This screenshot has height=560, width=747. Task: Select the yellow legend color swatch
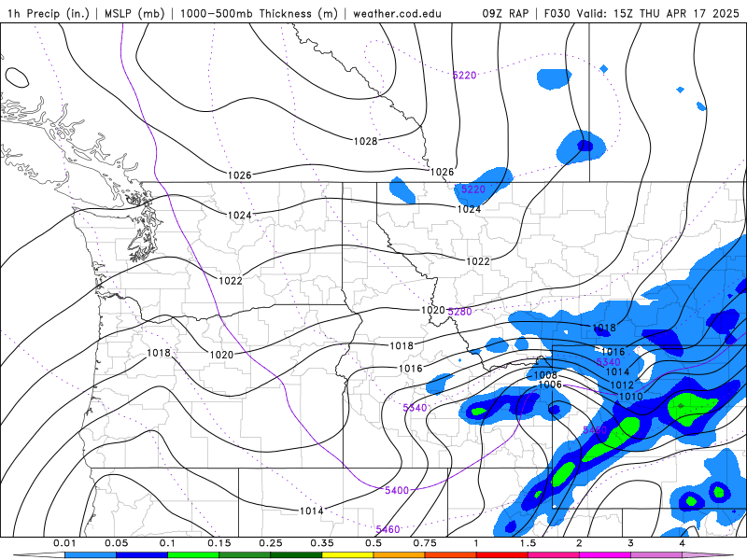click(x=347, y=555)
